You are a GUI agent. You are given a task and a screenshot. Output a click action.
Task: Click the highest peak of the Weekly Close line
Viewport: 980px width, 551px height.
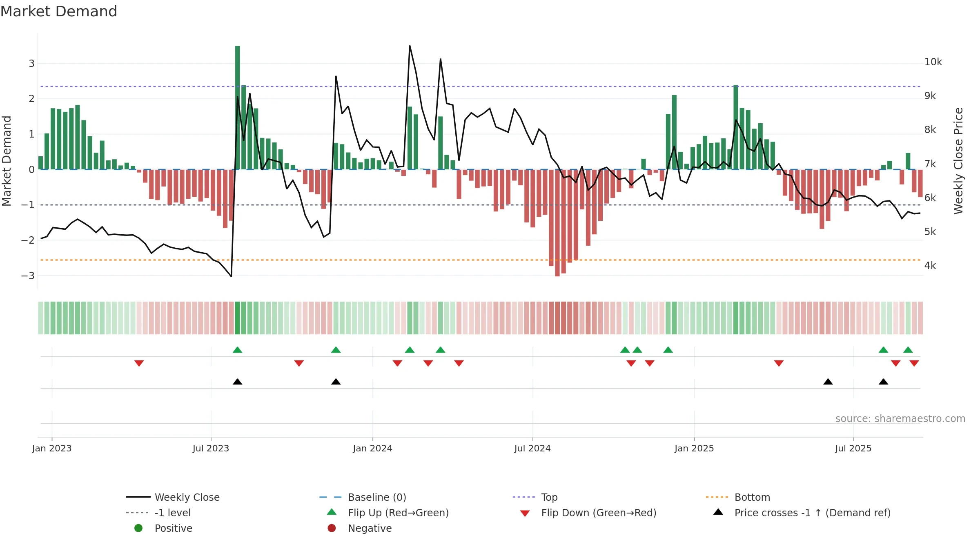[410, 46]
